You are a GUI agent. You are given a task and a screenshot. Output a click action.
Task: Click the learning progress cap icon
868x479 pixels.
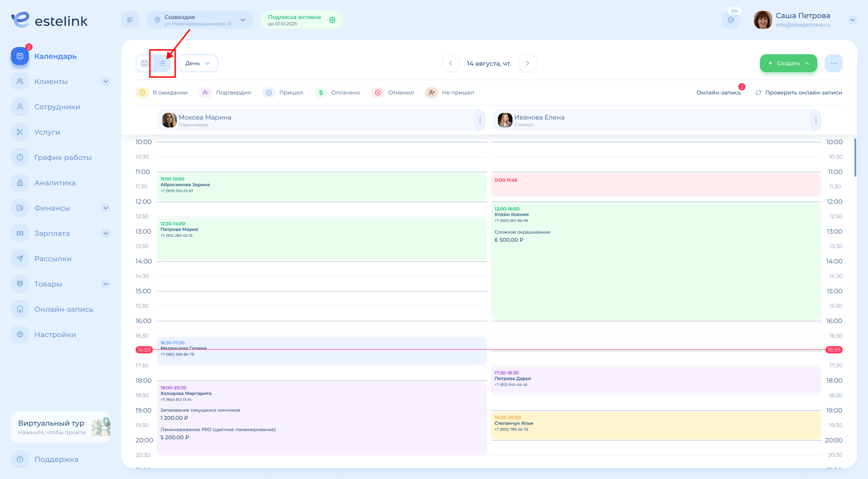[730, 20]
